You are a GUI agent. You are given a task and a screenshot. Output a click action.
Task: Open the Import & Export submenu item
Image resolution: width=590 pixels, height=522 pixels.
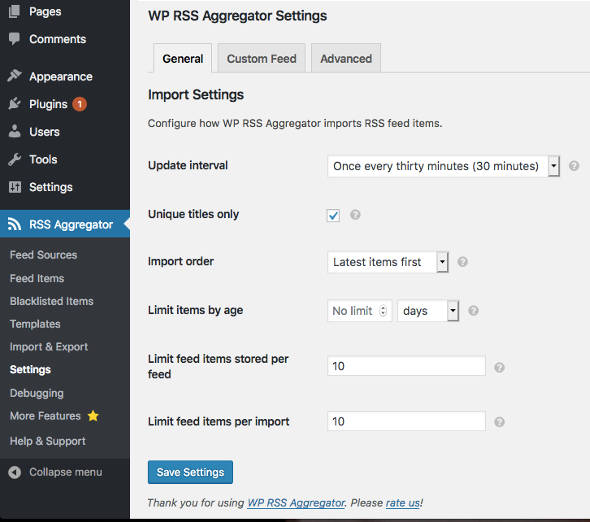[49, 347]
